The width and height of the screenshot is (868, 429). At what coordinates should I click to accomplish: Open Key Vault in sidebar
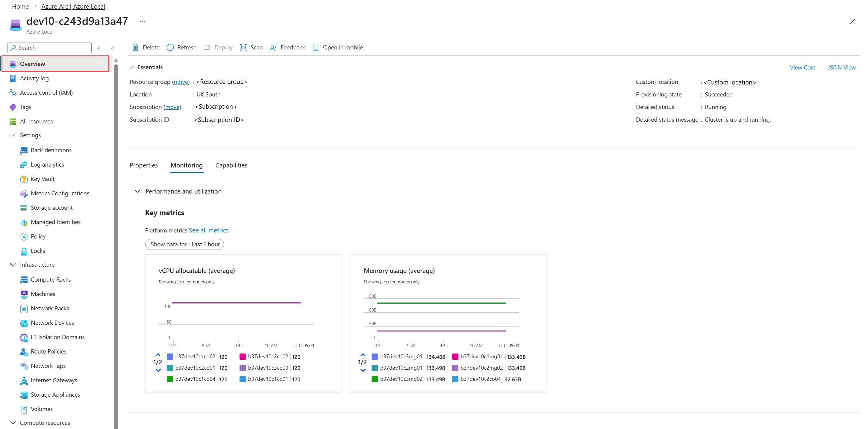tap(43, 179)
